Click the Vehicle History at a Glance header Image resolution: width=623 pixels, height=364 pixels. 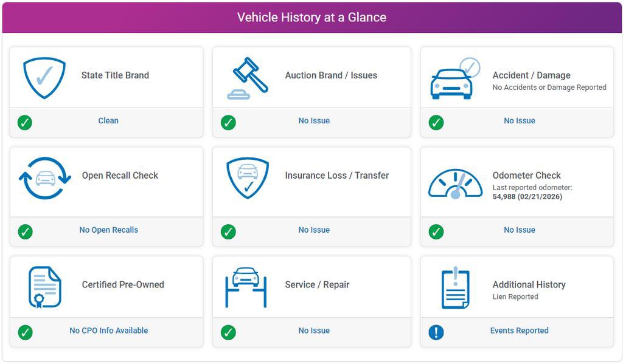click(311, 18)
